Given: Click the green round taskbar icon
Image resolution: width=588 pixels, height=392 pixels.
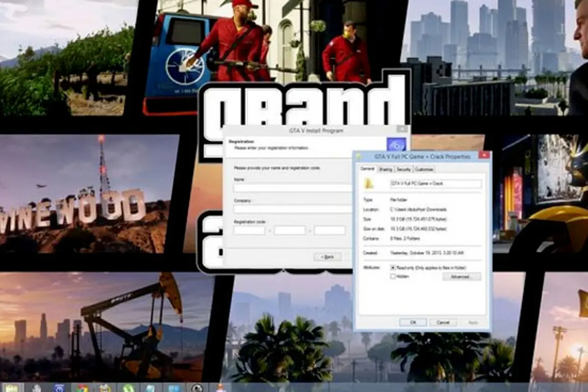Looking at the screenshot, I should coord(128,389).
